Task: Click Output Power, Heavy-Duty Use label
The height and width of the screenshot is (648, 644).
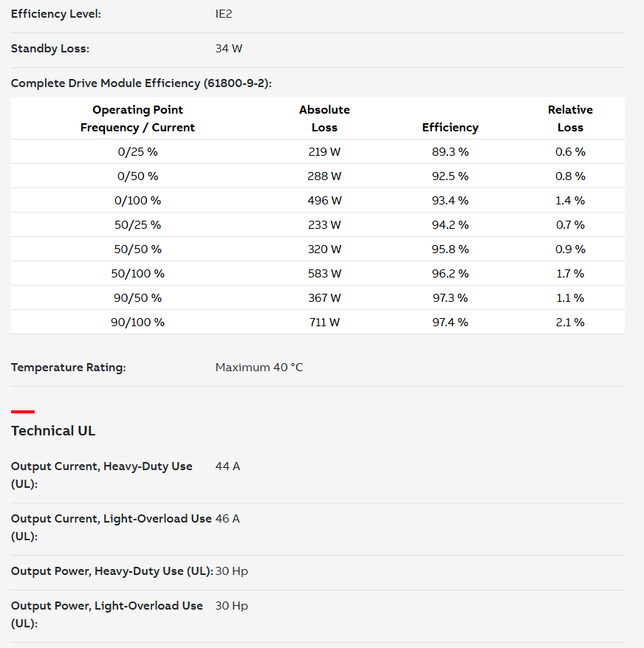Action: tap(112, 571)
